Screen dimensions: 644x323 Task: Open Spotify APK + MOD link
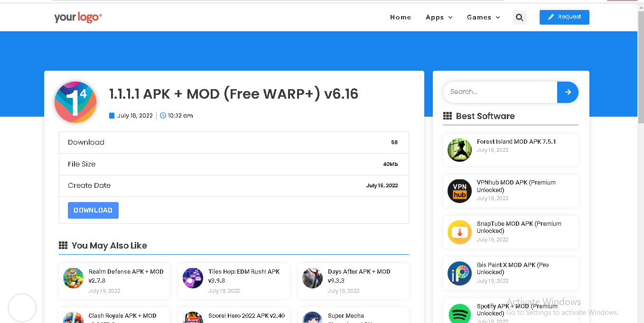click(517, 310)
